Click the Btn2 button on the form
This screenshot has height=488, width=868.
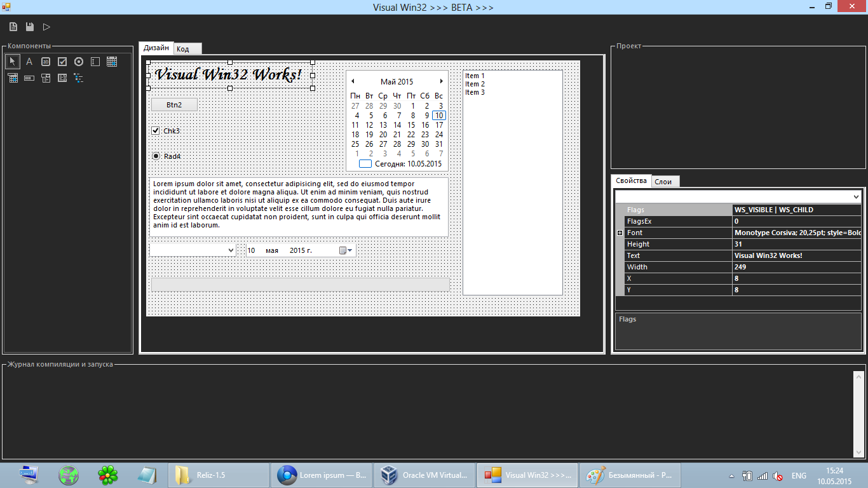point(174,105)
